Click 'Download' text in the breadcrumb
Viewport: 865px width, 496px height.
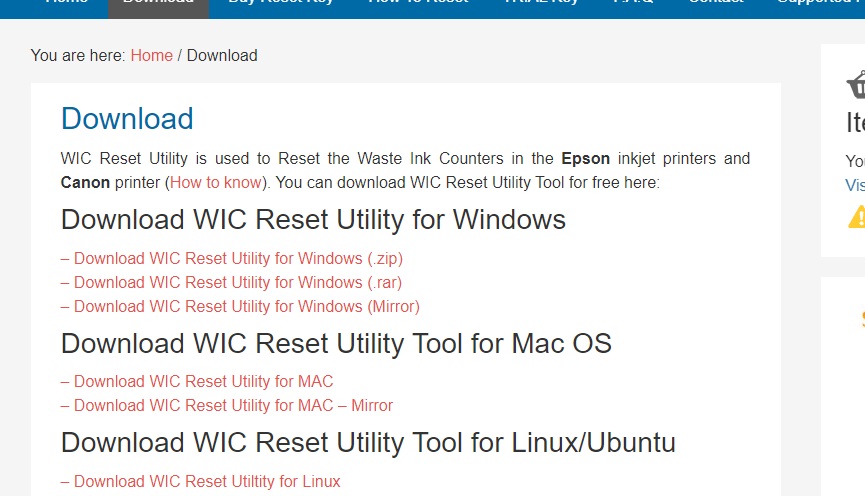pos(222,56)
